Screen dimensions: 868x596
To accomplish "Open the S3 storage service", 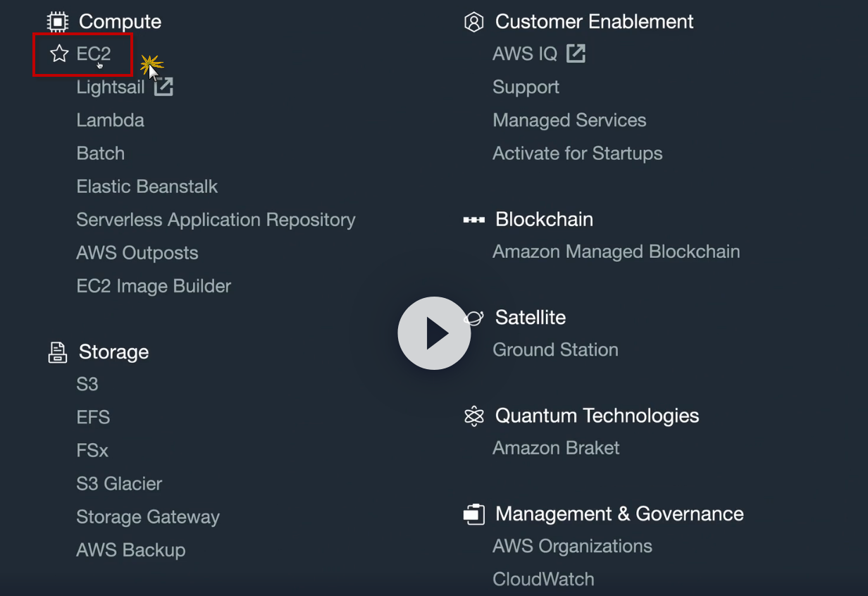I will coord(87,385).
